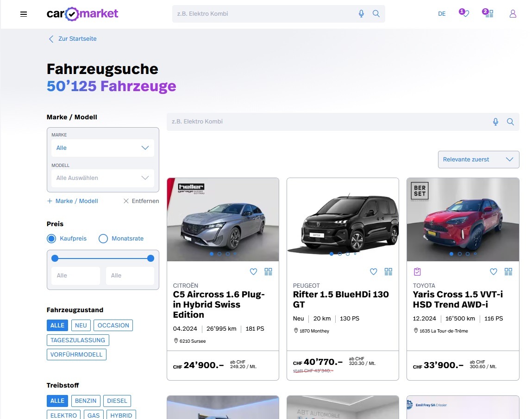This screenshot has height=419, width=532.
Task: Open user account profile icon
Action: tap(513, 14)
